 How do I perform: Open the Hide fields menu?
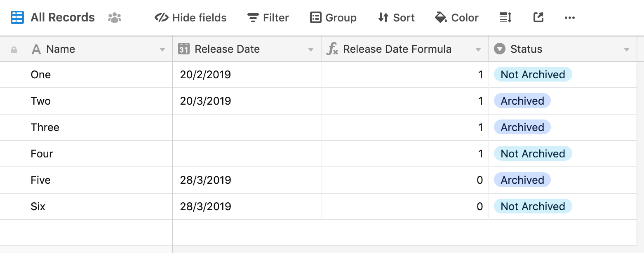click(190, 18)
